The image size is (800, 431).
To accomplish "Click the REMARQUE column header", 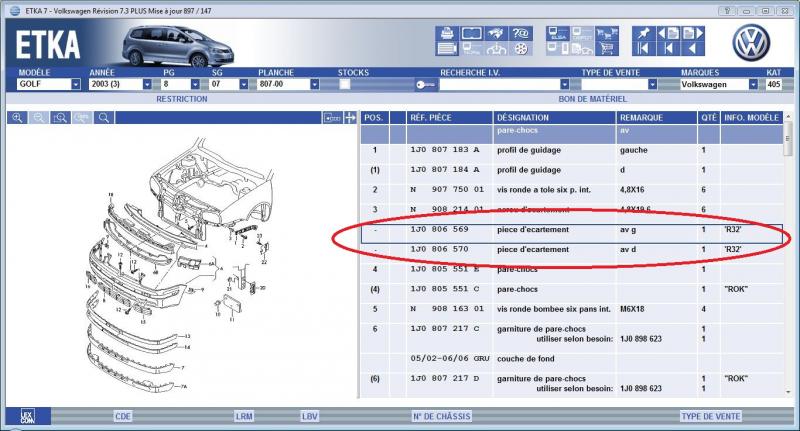I will pyautogui.click(x=657, y=118).
